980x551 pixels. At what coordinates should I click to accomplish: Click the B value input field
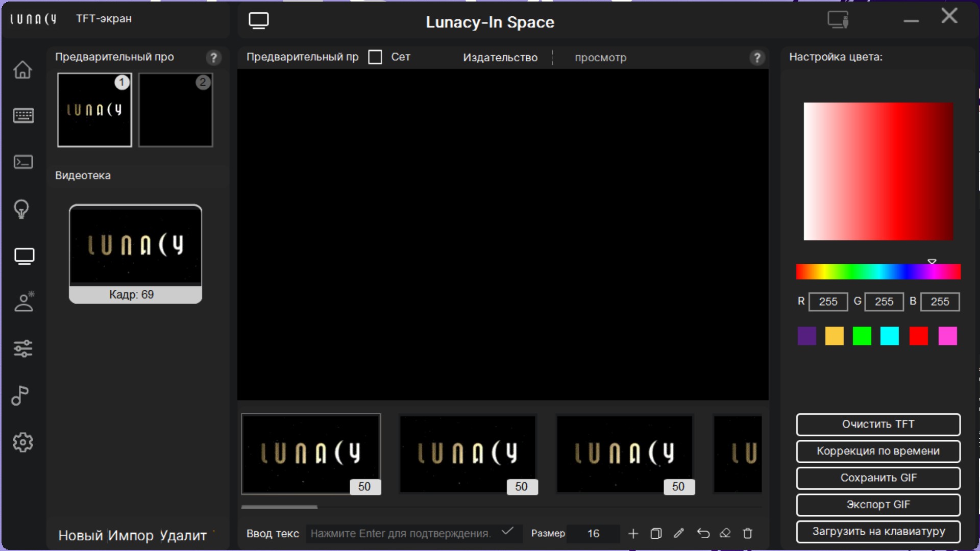click(940, 302)
